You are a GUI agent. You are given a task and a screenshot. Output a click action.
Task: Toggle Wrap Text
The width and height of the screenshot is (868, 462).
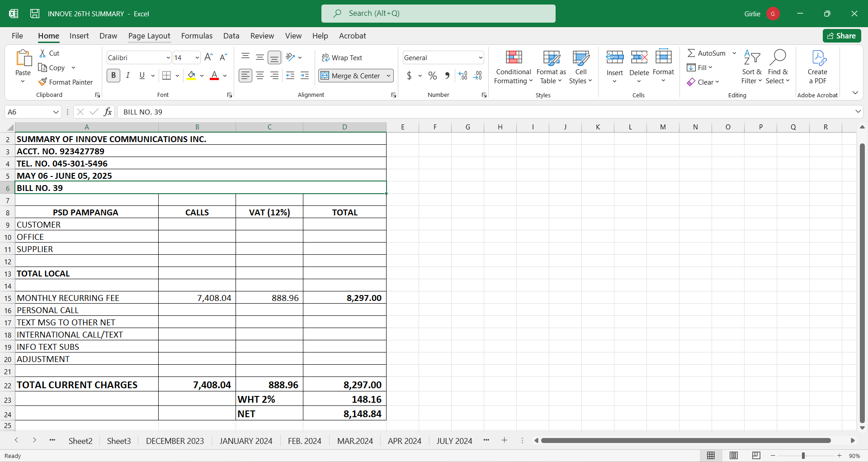tap(342, 57)
